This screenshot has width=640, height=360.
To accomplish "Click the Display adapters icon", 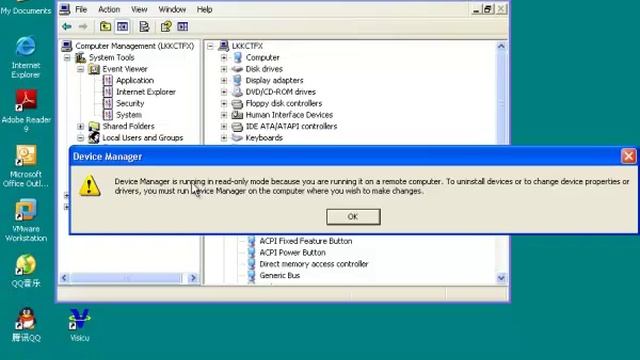I will [237, 80].
